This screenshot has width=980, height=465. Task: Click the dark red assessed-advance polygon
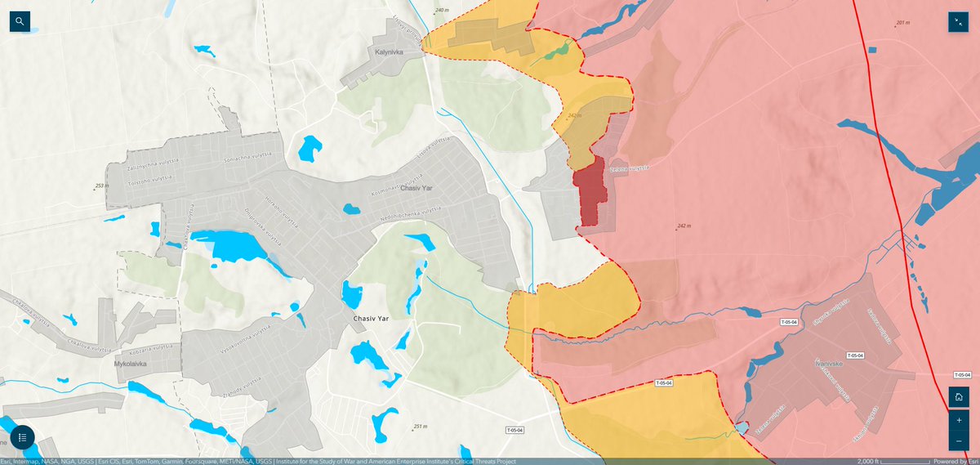coord(590,194)
